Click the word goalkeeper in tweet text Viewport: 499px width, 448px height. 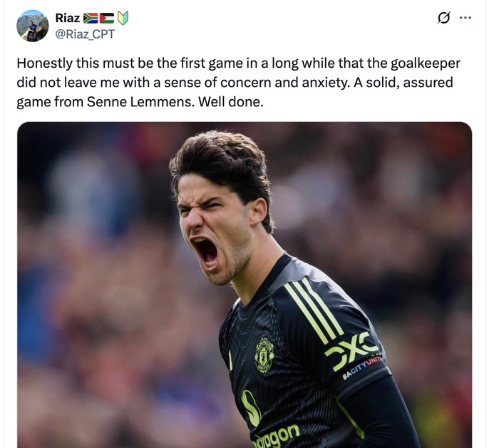(x=425, y=63)
